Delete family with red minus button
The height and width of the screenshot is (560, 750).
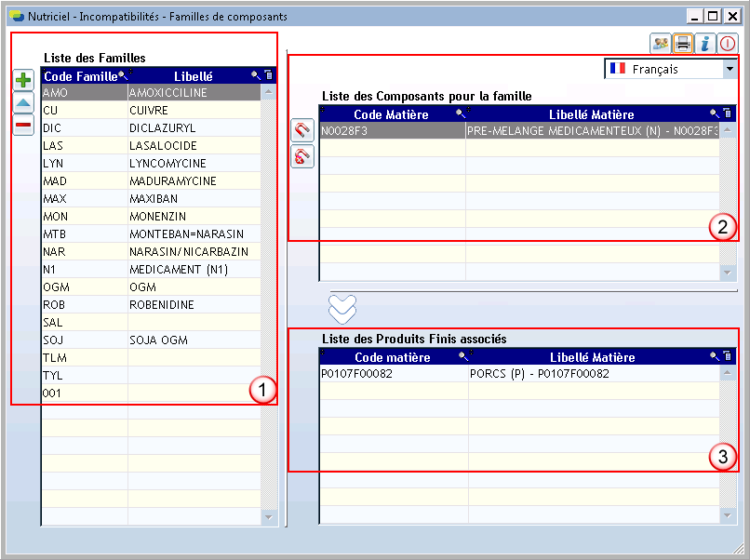point(23,126)
